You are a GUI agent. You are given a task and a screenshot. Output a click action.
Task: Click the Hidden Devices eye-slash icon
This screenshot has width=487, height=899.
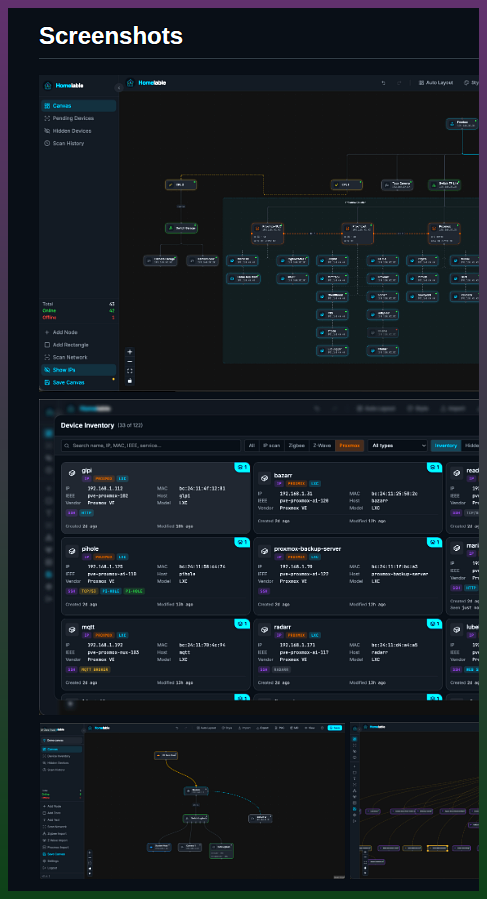coord(47,131)
